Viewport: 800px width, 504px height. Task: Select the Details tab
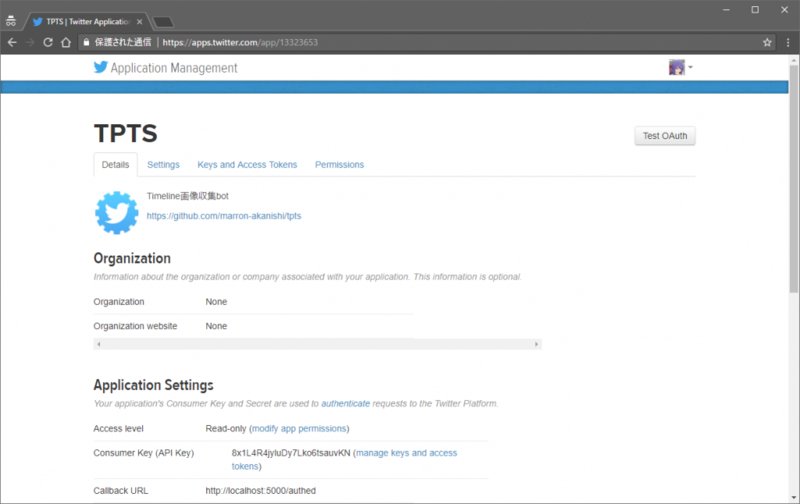(115, 165)
